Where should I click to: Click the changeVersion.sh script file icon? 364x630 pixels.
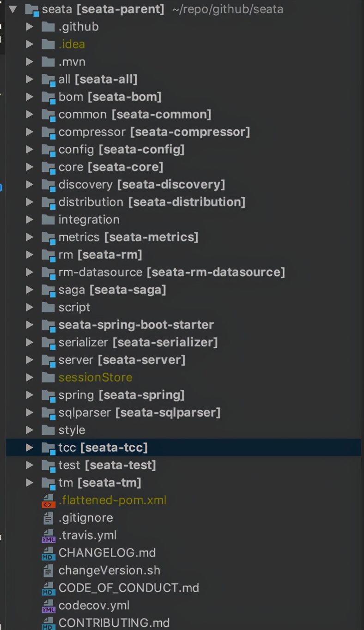click(x=48, y=570)
